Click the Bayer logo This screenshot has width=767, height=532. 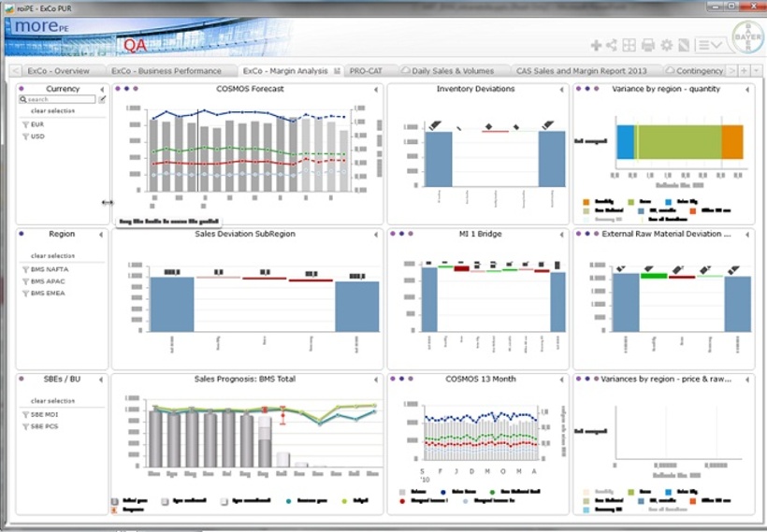(x=747, y=37)
